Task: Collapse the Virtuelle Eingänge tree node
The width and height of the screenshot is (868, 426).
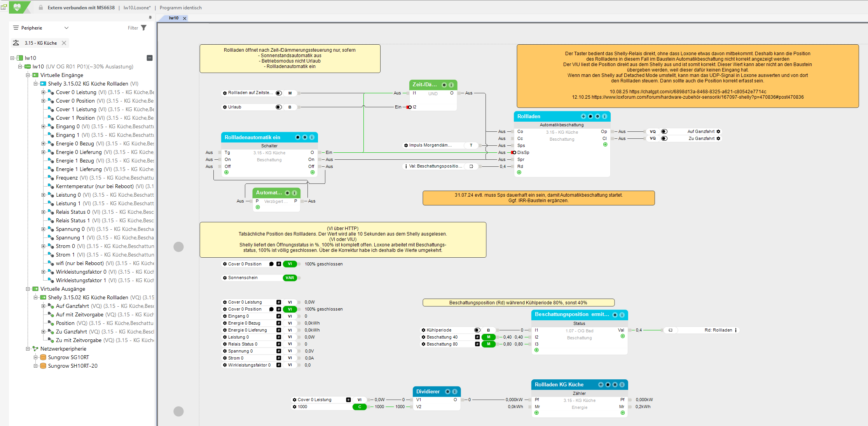Action: 28,75
